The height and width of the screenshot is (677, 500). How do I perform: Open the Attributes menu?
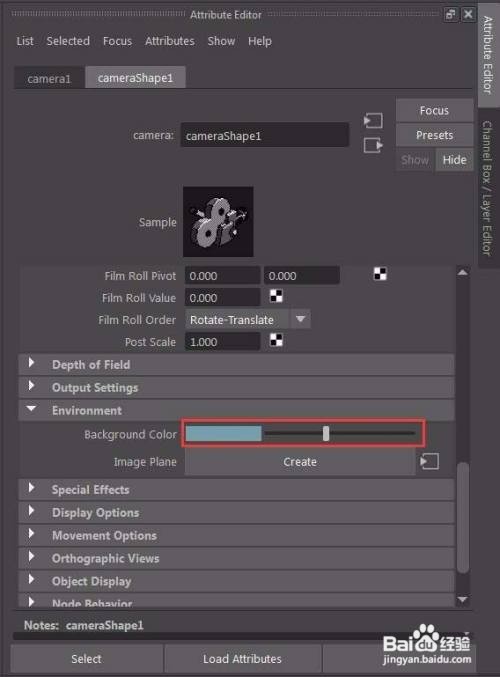[x=170, y=41]
